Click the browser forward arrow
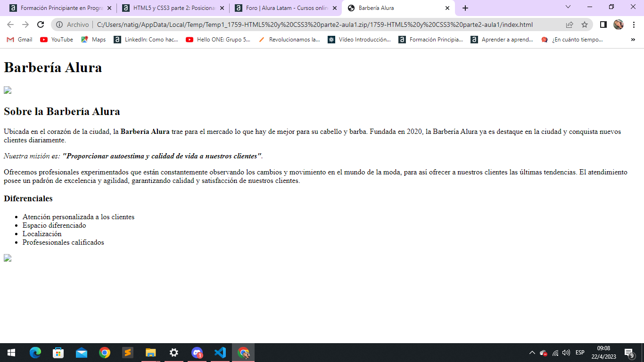 25,25
